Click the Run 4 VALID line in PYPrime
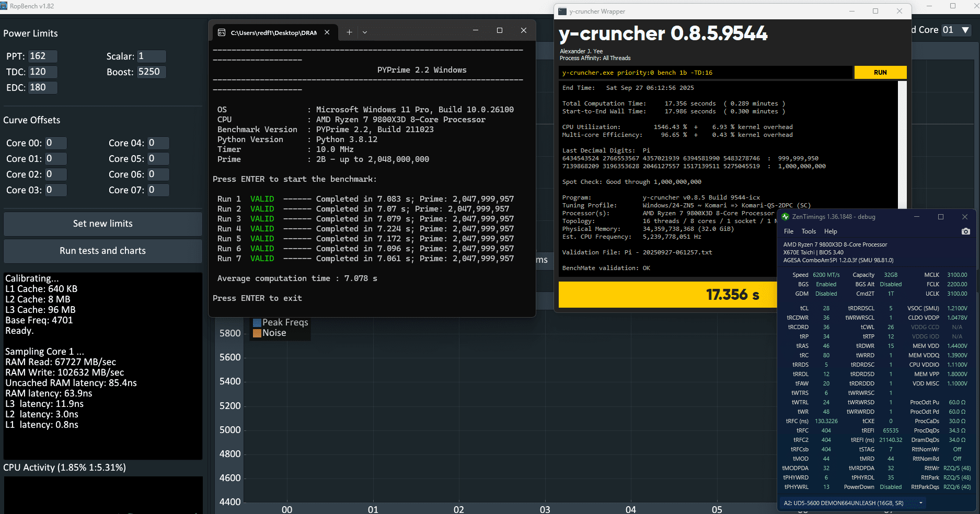This screenshot has width=980, height=514. [x=365, y=229]
